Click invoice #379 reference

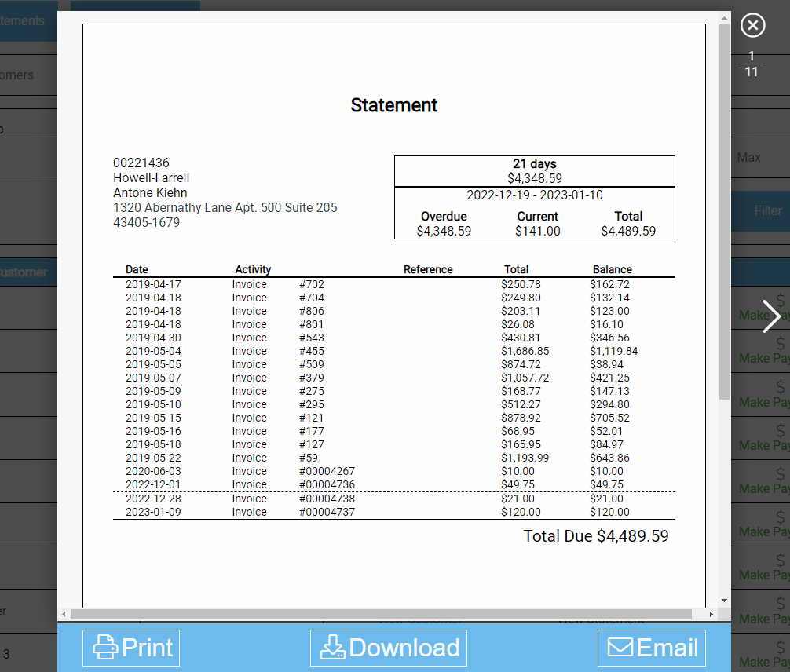point(311,378)
